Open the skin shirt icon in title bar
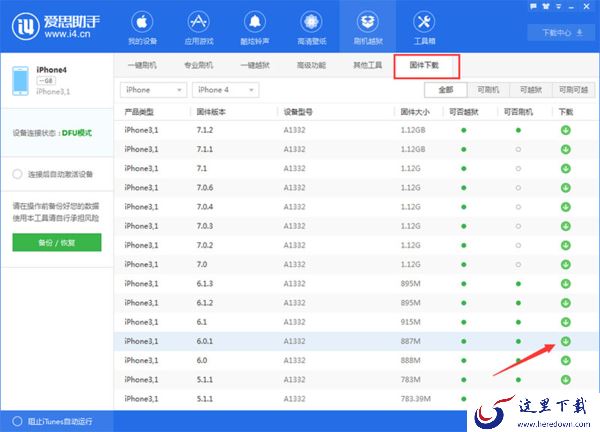Screen dimensions: 600x432 (x=546, y=6)
